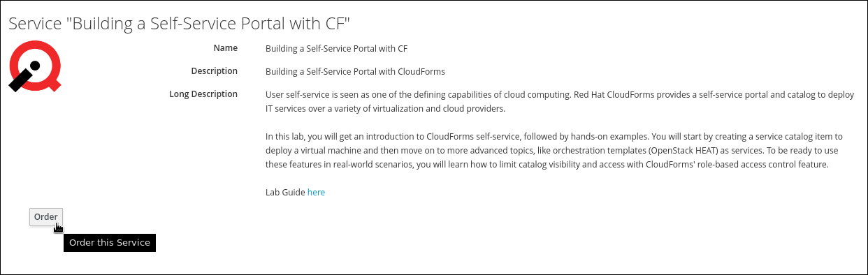Click the "Name" field label
The image size is (868, 275).
coord(225,48)
